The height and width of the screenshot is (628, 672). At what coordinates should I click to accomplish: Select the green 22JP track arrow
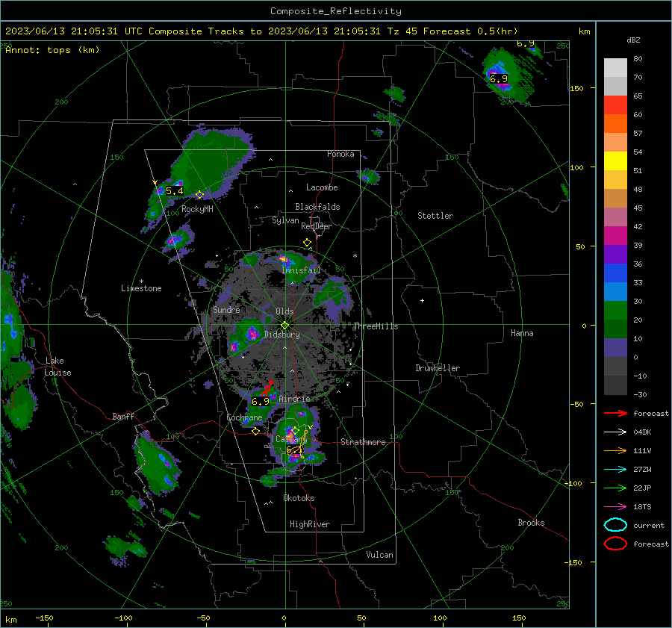pyautogui.click(x=615, y=488)
